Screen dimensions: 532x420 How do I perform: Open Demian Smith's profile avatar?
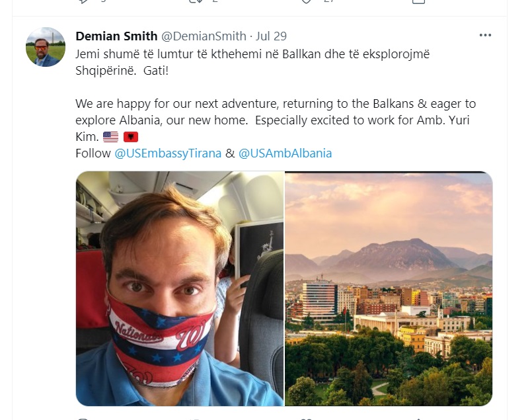46,47
